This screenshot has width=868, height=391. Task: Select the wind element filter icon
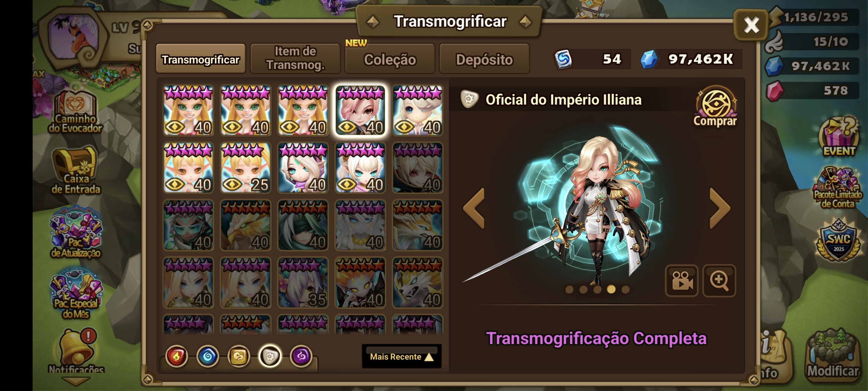coord(238,356)
